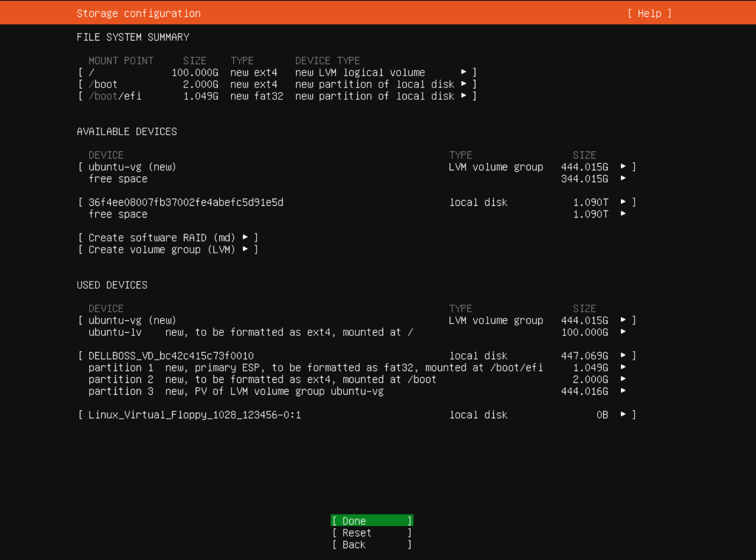Expand ubuntu-vg volume group options
The image size is (756, 560).
coord(624,167)
